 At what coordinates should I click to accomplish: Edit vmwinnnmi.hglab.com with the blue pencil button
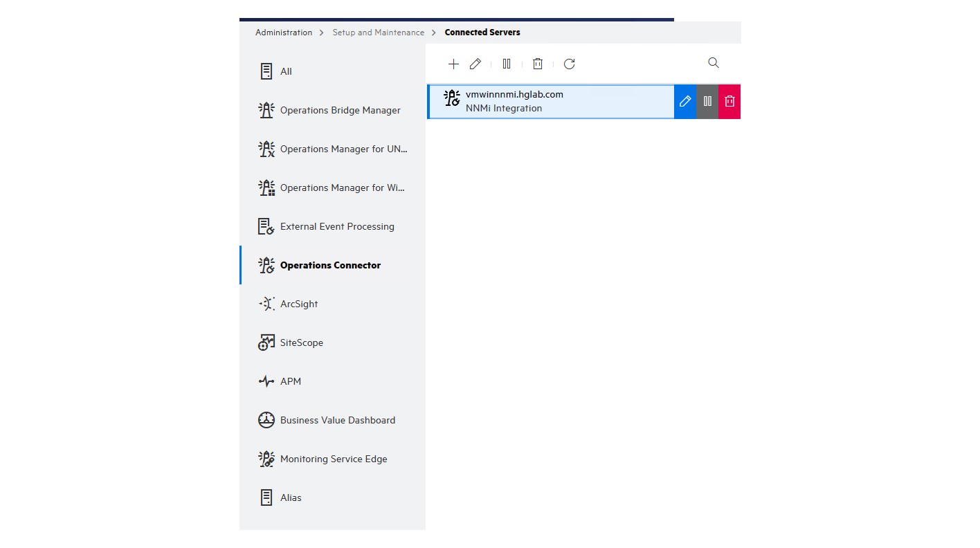click(685, 102)
